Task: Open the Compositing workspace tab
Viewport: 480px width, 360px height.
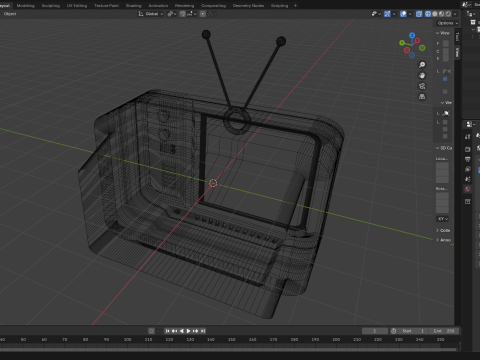Action: coord(213,5)
